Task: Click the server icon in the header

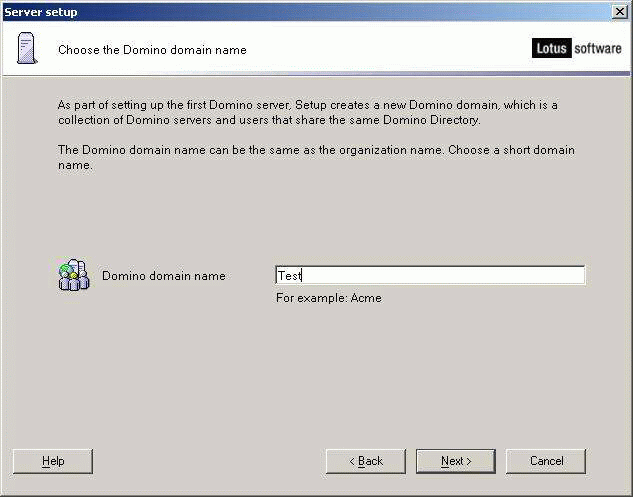Action: click(x=27, y=48)
